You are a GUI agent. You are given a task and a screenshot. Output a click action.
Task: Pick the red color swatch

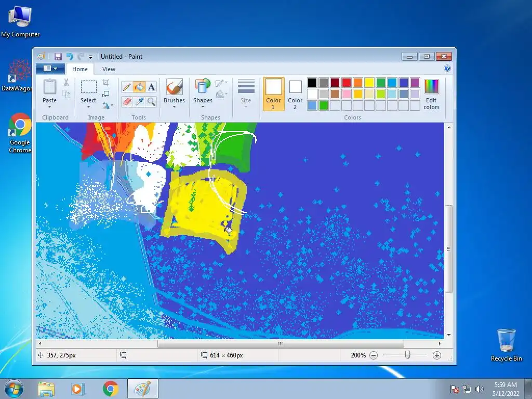[x=347, y=83]
